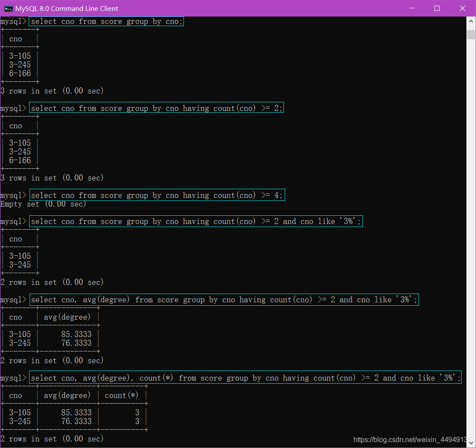Click the scrollbar up arrow
476x448 pixels.
tap(471, 21)
